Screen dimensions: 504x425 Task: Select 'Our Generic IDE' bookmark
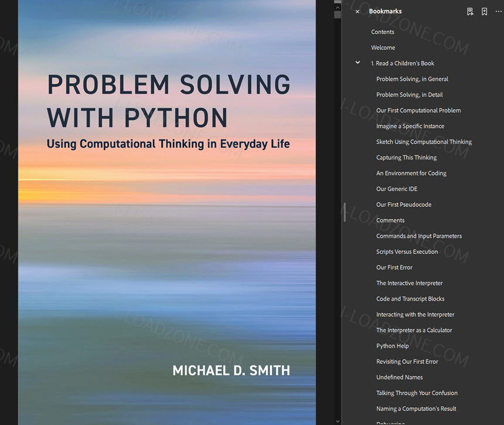pyautogui.click(x=397, y=189)
